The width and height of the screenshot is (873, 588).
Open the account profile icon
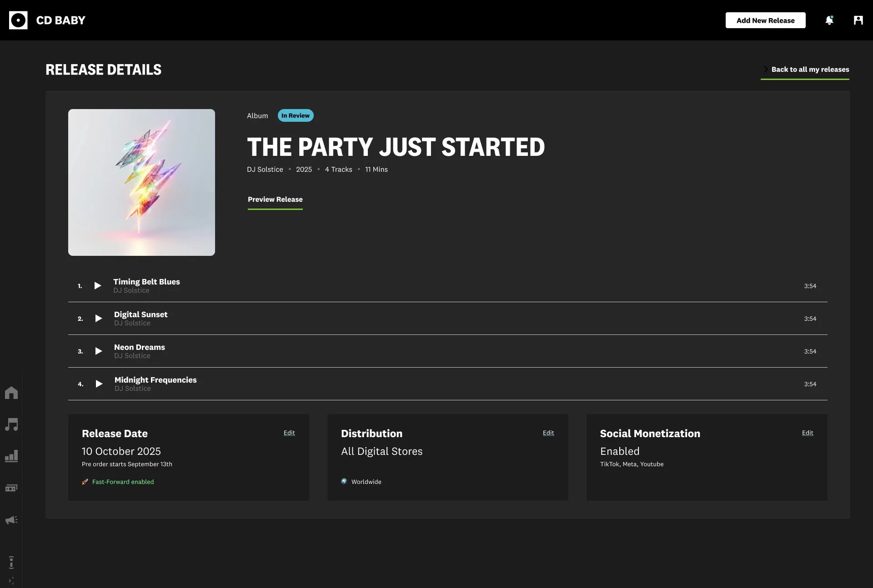coord(858,20)
